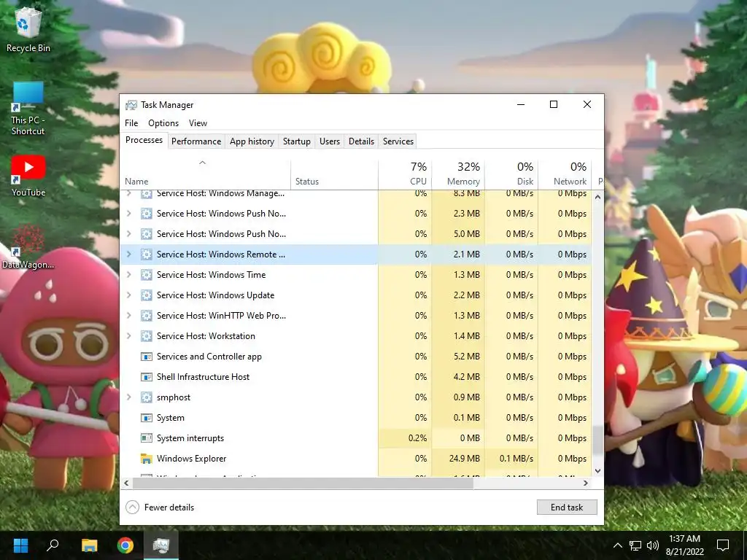
Task: Open the Recycle Bin desktop icon
Action: (28, 31)
